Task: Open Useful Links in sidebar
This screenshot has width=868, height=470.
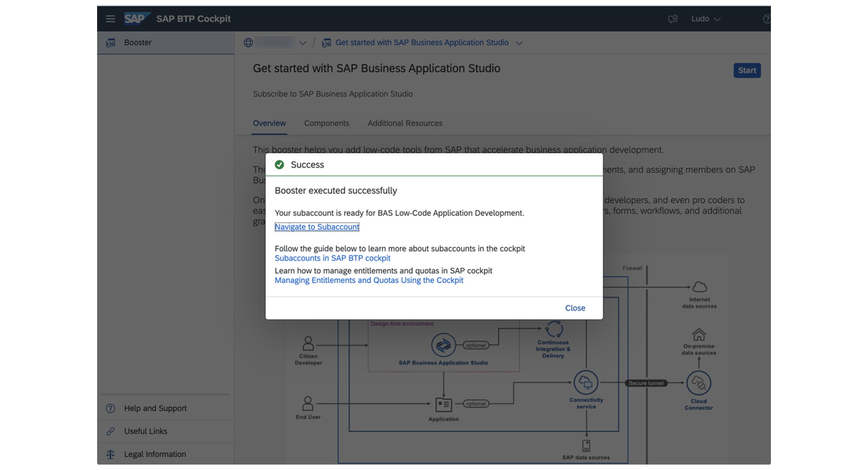Action: 165,431
